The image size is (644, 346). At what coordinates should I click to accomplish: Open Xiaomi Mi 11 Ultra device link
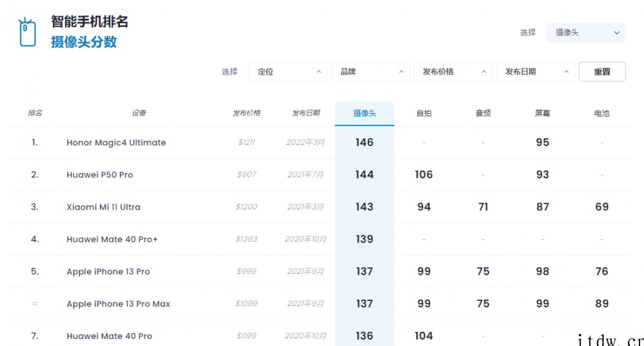(104, 207)
